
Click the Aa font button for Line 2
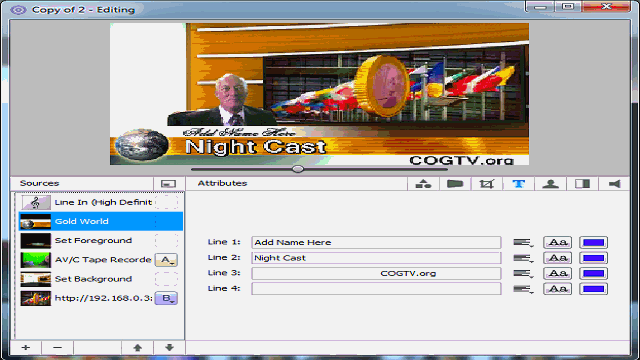[558, 258]
